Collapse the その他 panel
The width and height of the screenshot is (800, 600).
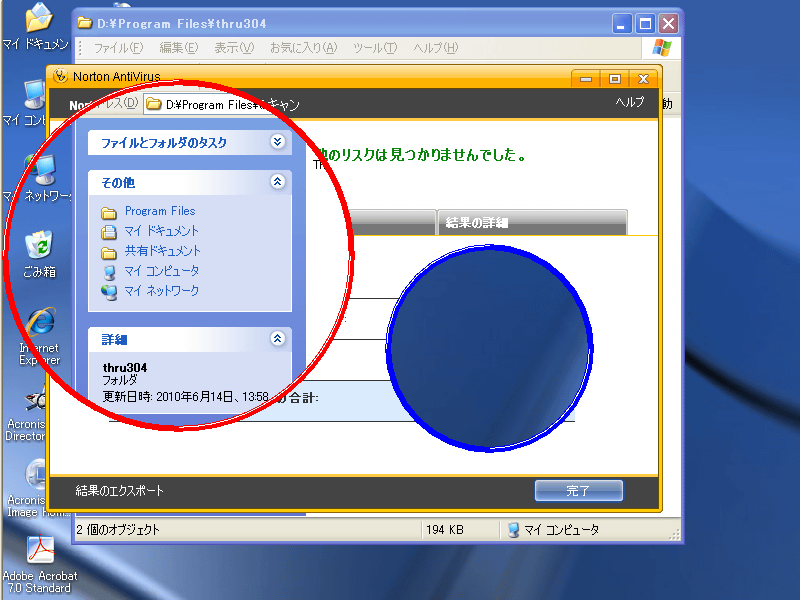(x=278, y=181)
